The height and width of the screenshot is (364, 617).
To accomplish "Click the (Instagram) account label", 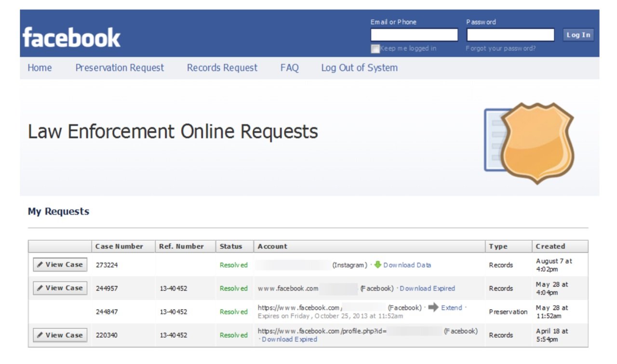I will coord(349,265).
